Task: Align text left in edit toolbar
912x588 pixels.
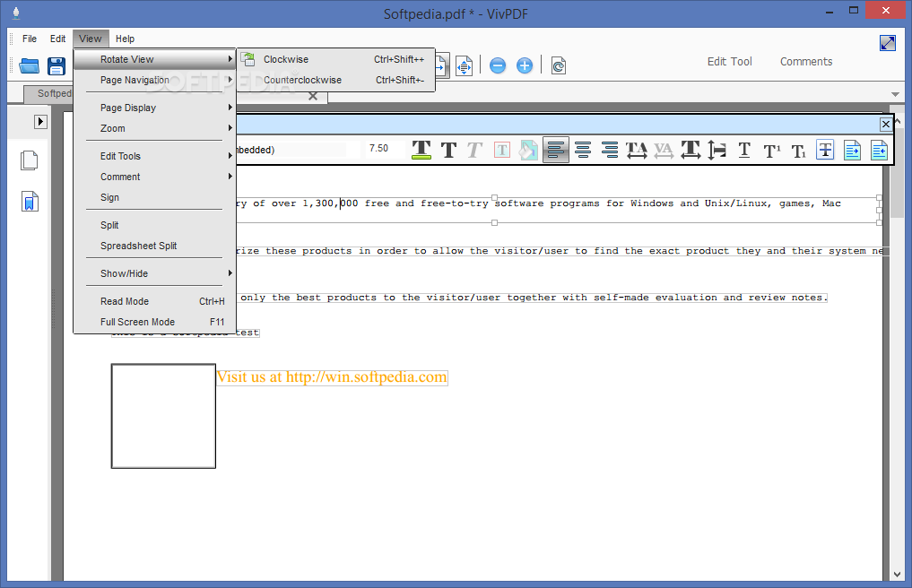Action: tap(555, 150)
